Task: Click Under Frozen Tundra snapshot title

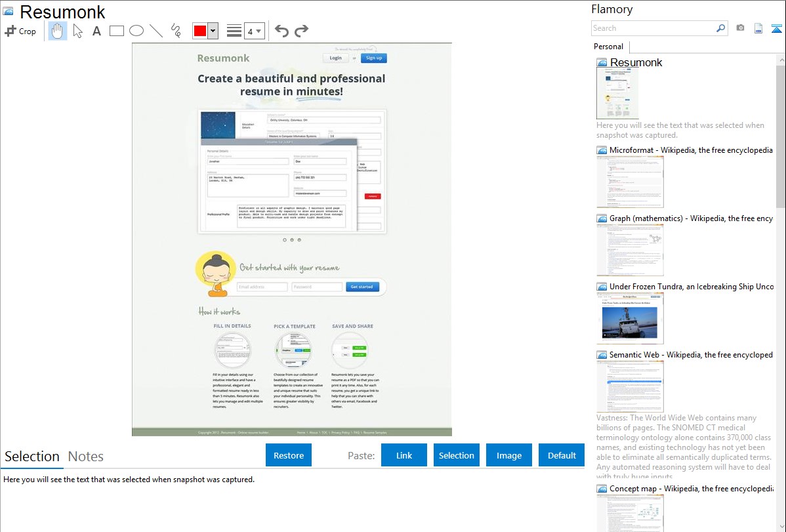Action: point(692,286)
